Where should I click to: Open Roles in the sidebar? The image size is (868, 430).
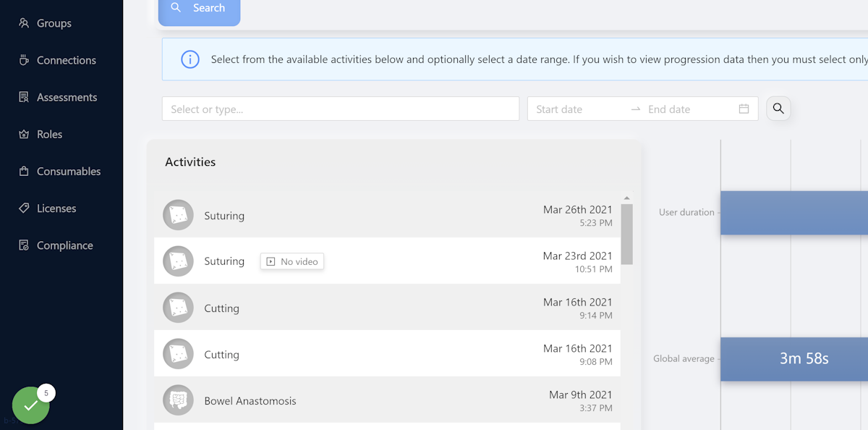coord(50,134)
